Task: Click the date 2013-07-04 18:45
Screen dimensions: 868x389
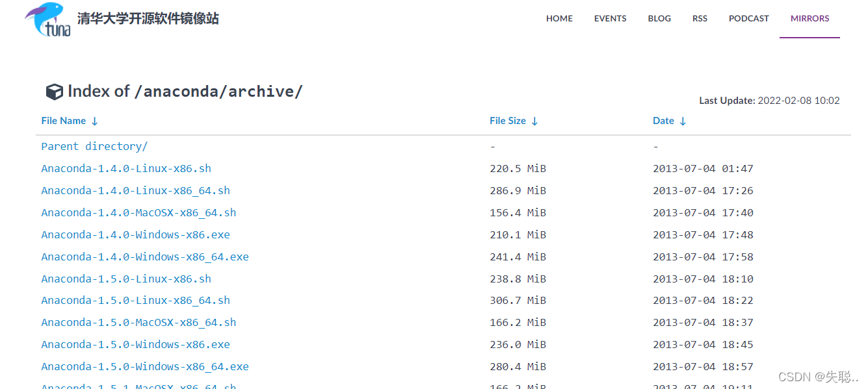Action: click(x=703, y=344)
